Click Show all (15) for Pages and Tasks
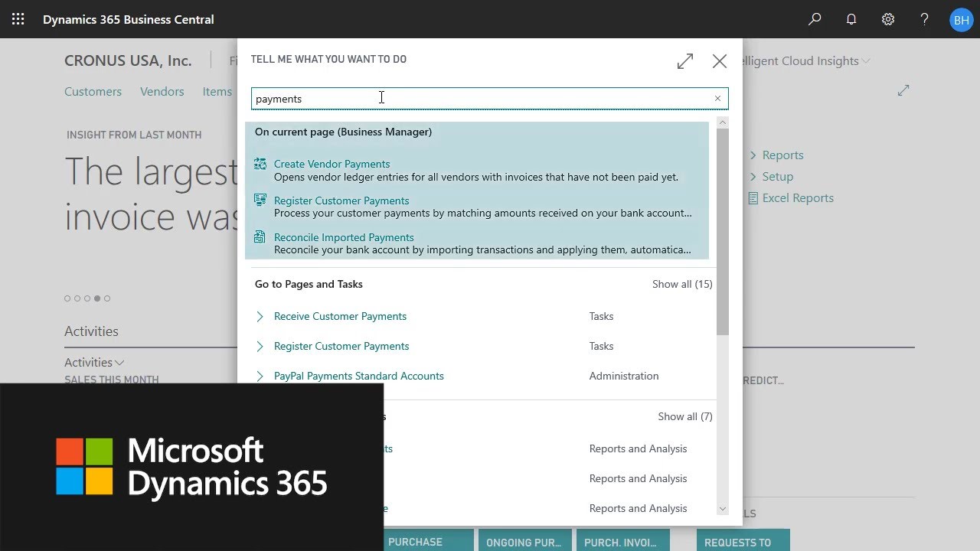 pos(681,284)
